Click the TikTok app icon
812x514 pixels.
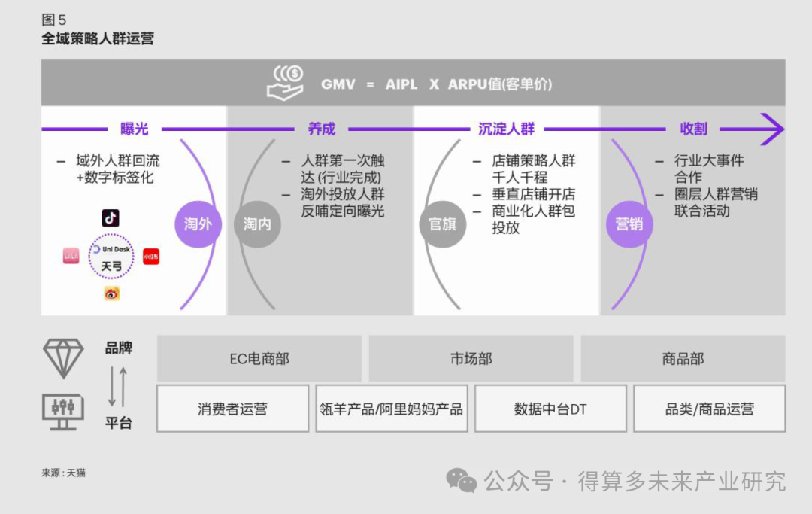[110, 217]
